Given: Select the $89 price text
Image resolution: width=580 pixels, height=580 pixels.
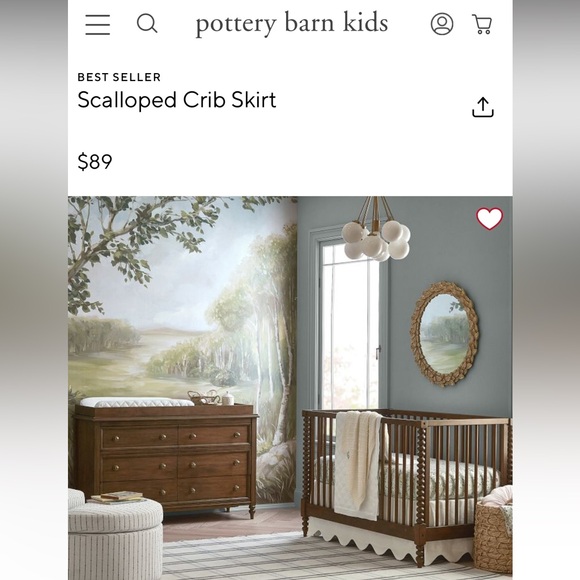Looking at the screenshot, I should [95, 162].
